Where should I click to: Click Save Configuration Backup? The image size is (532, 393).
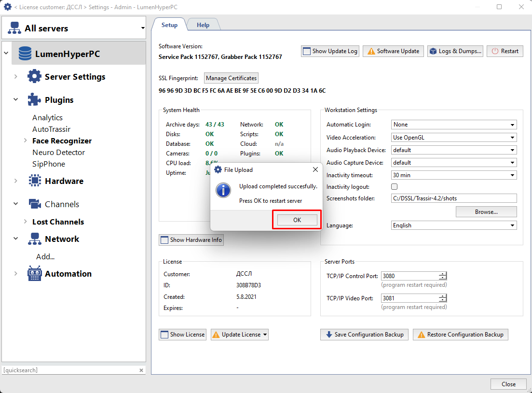point(364,335)
